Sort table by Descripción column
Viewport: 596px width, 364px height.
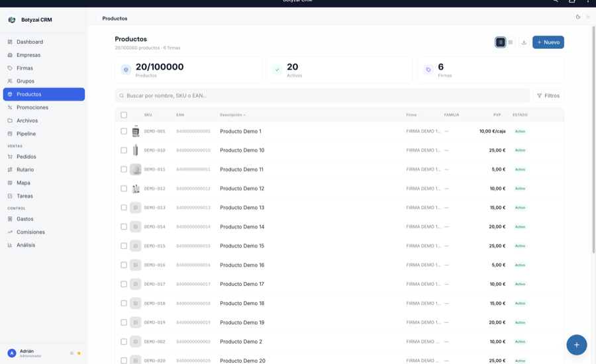[x=232, y=114]
